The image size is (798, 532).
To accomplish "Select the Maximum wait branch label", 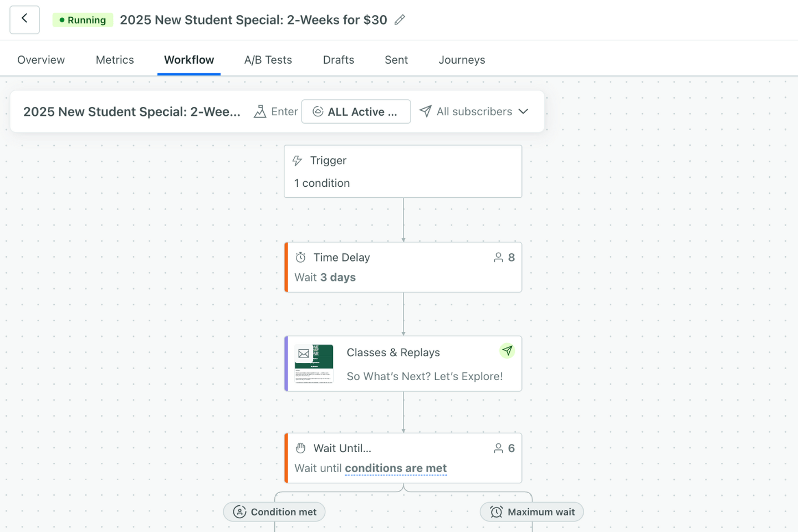I will point(532,512).
